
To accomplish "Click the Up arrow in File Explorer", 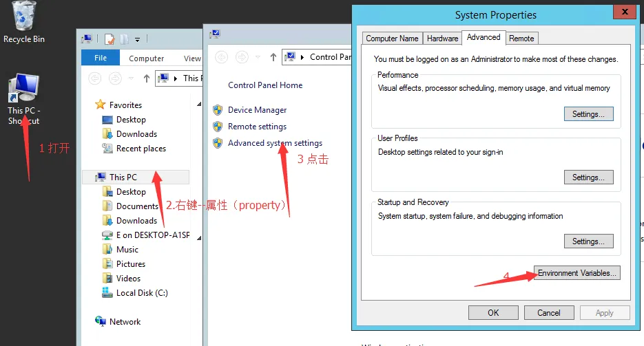I will click(146, 78).
